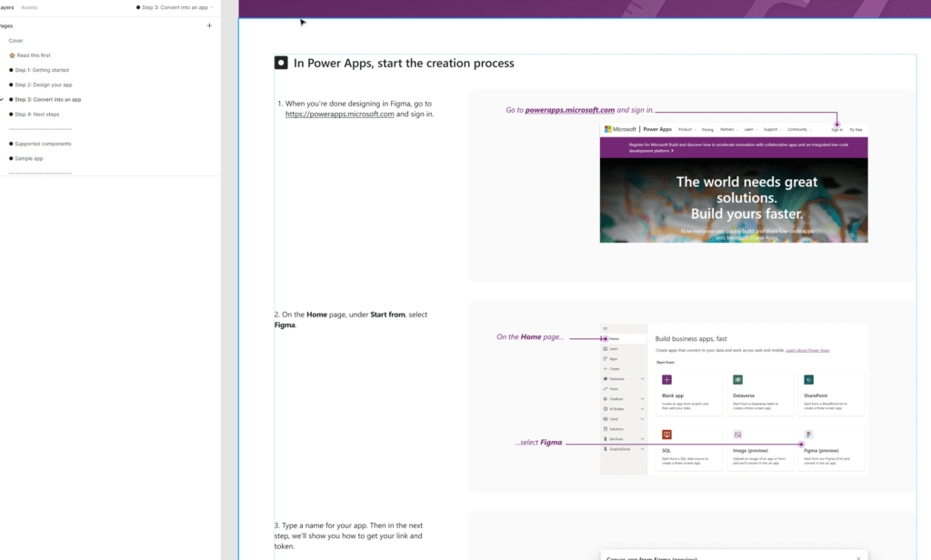Screen dimensions: 931x560
Task: Click the Try free button
Action: pyautogui.click(x=856, y=129)
